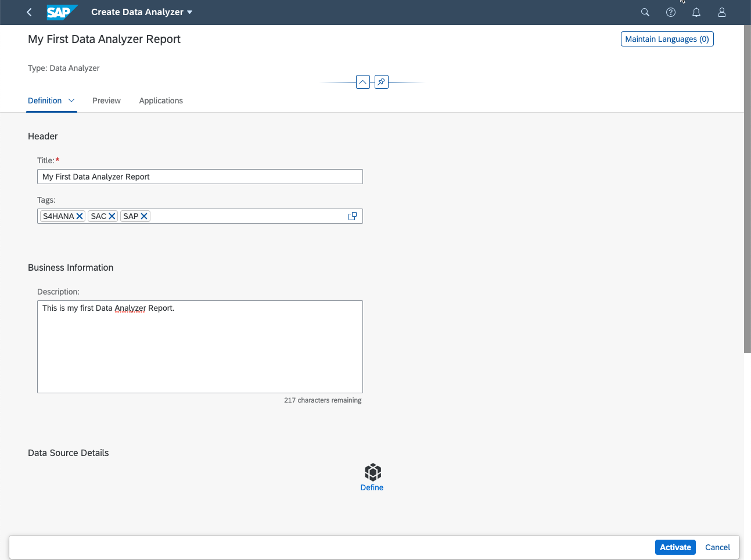Image resolution: width=751 pixels, height=560 pixels.
Task: Click the Maintain Languages button
Action: pyautogui.click(x=667, y=39)
